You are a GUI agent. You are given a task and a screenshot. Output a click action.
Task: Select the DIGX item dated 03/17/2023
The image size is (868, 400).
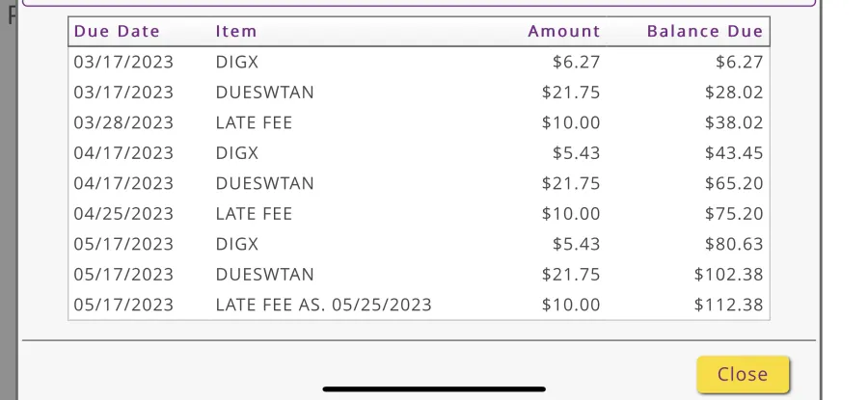237,62
